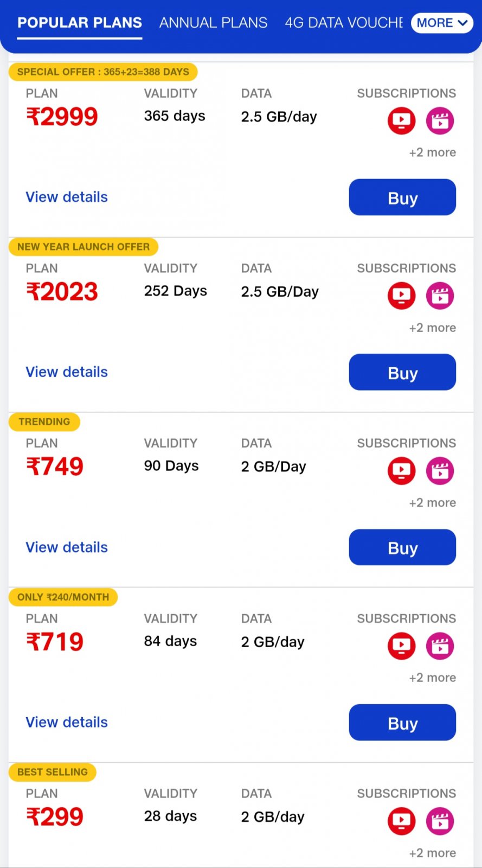Screen dimensions: 482x868
Task: Tap the red JioTV icon in ₹2023 plan
Action: point(401,296)
